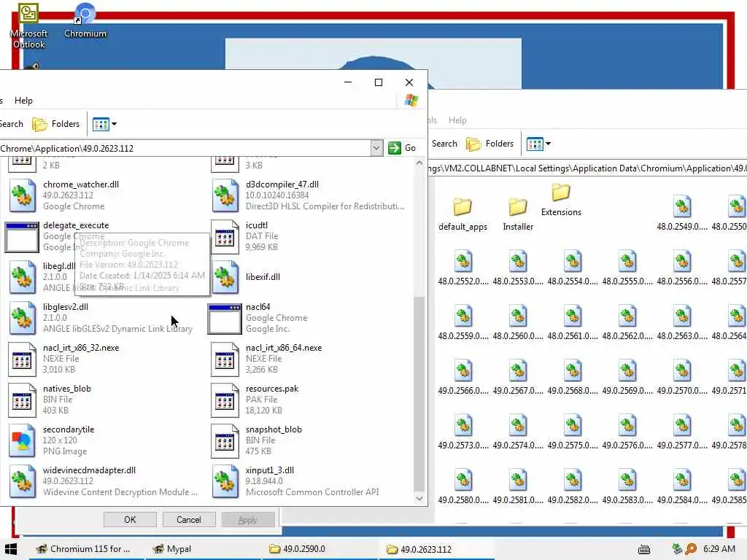Click the on-screen keyboard tray icon
This screenshot has height=560, width=747.
pos(644,549)
